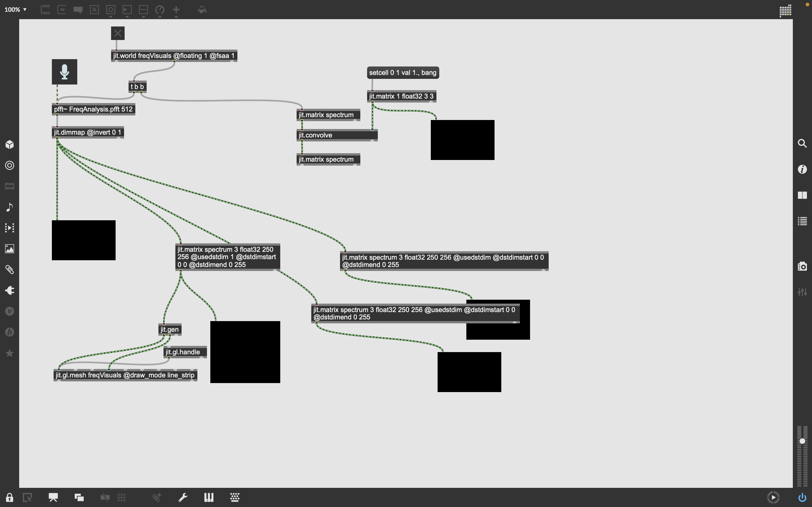Click the black jit.pwindow below jit.dimmap
The image size is (812, 507).
click(83, 240)
